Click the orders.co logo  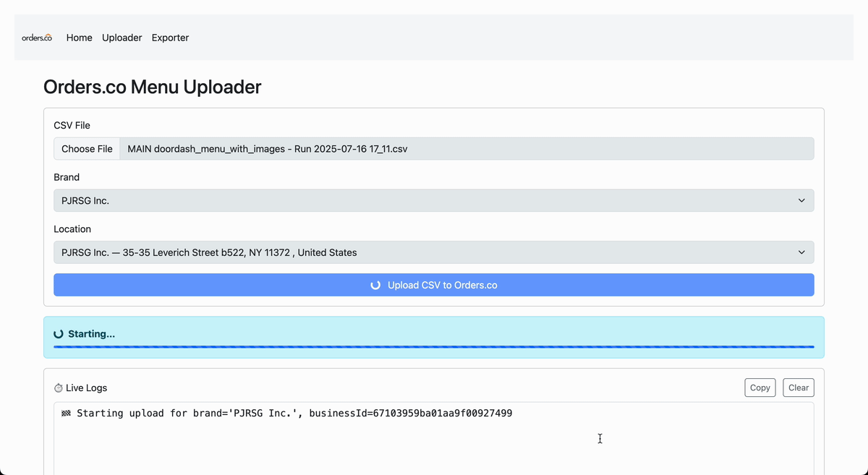tap(36, 38)
